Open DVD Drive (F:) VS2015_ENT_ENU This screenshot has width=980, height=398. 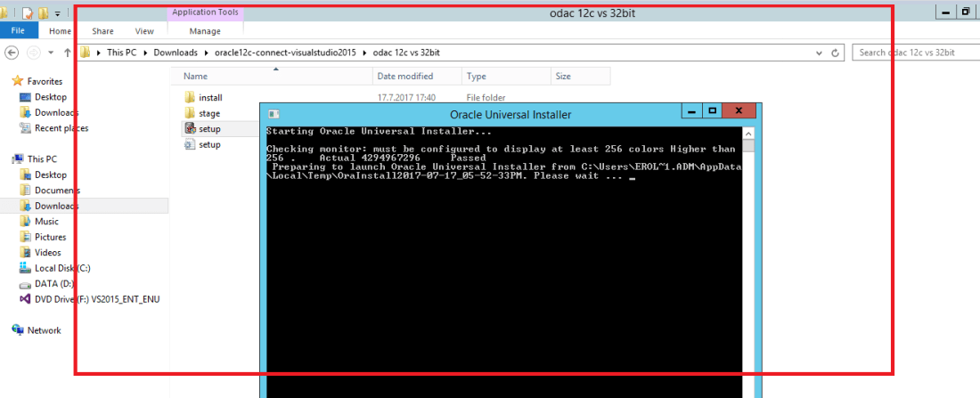[97, 299]
